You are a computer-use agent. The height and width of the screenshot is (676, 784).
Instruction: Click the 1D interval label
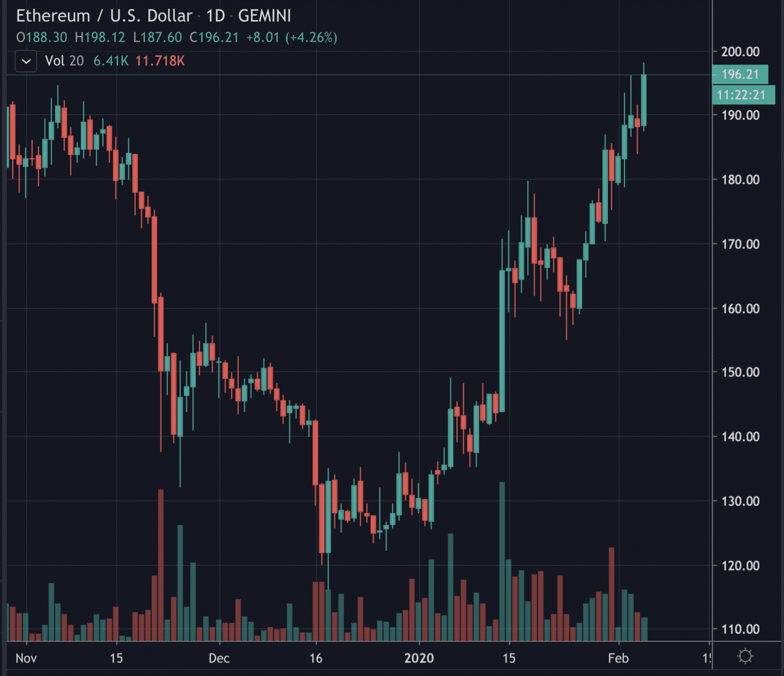pos(215,16)
